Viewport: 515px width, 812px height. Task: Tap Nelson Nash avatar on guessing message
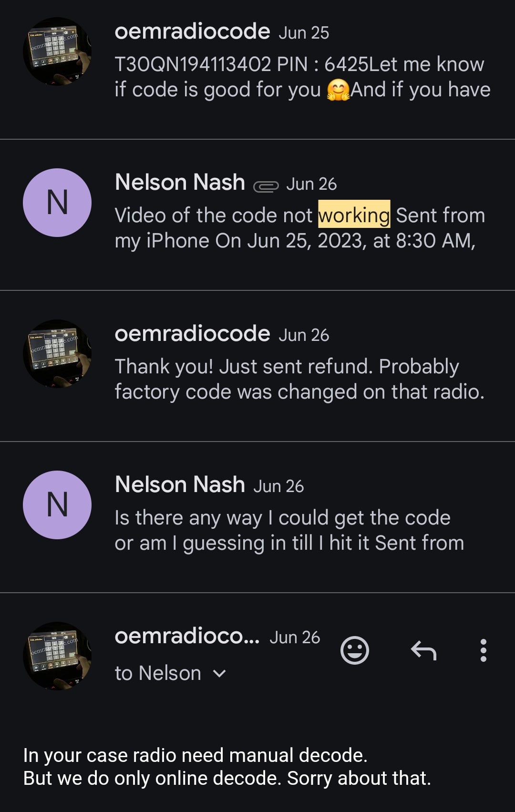click(x=57, y=505)
